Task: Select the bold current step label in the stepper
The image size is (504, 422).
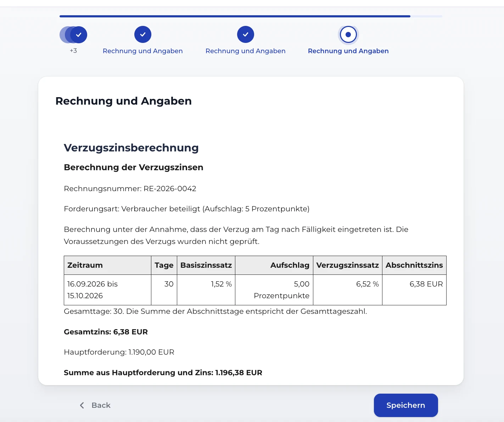Action: [x=348, y=51]
